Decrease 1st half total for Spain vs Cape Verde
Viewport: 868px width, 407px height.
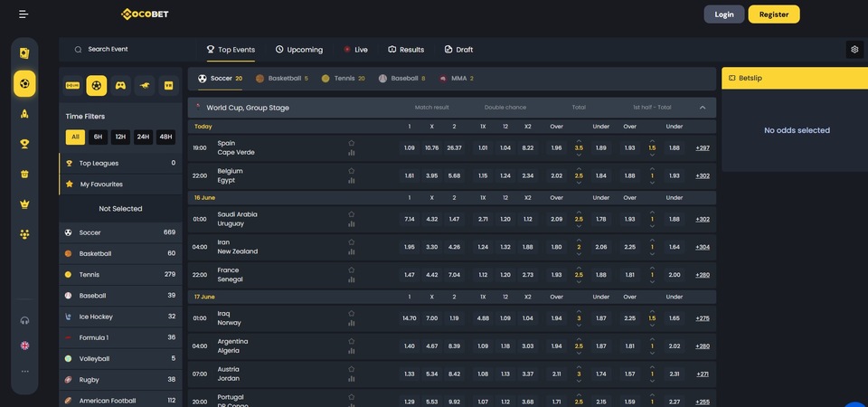coord(652,155)
